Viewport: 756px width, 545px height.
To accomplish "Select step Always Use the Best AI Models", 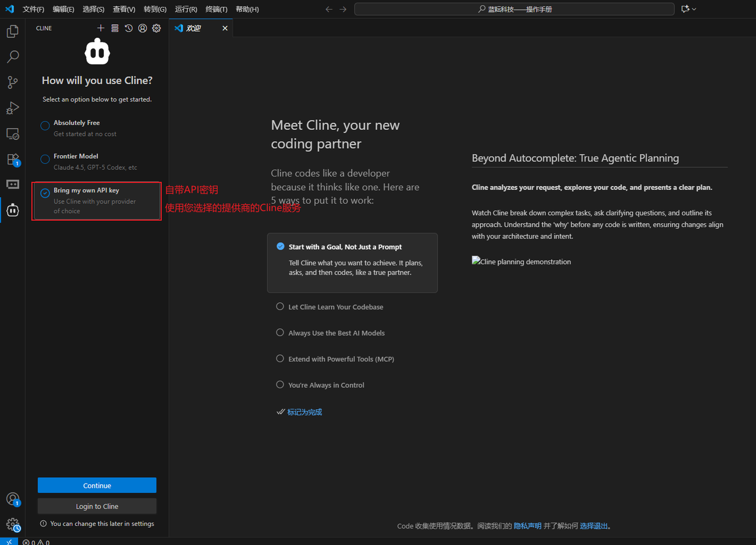I will 352,333.
